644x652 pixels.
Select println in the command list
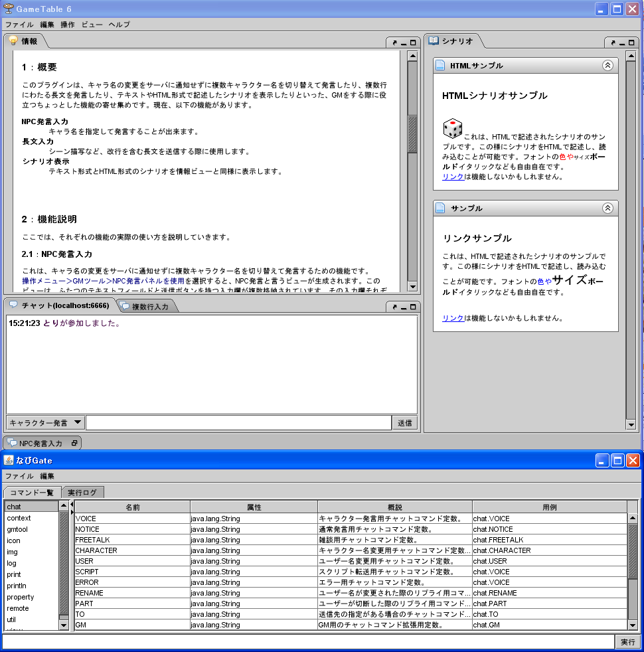click(x=32, y=586)
